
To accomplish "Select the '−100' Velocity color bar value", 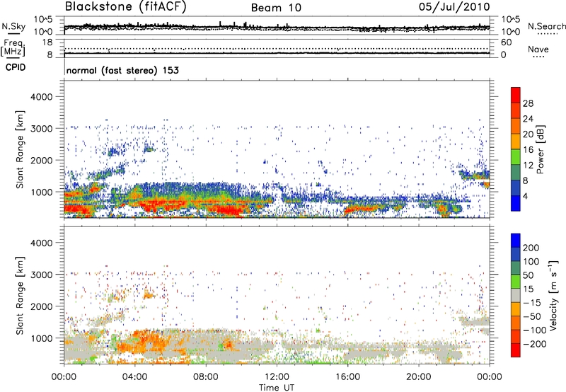I will [535, 330].
